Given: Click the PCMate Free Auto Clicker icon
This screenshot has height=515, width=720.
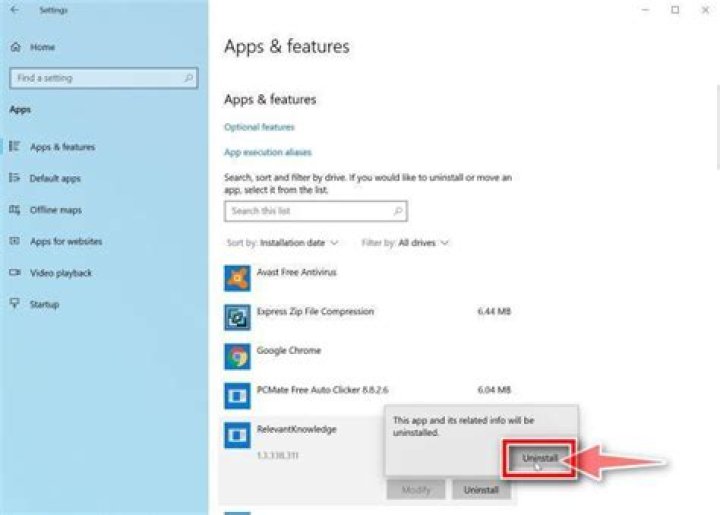Looking at the screenshot, I should [237, 395].
